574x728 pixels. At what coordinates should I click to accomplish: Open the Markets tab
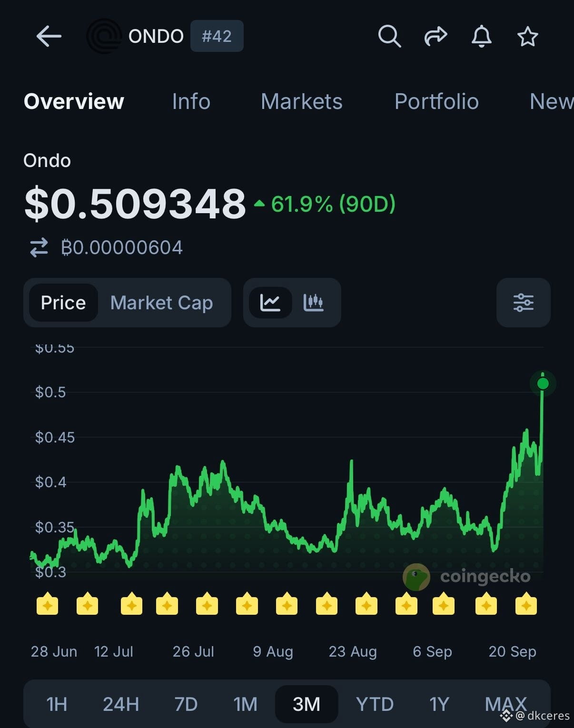coord(301,101)
